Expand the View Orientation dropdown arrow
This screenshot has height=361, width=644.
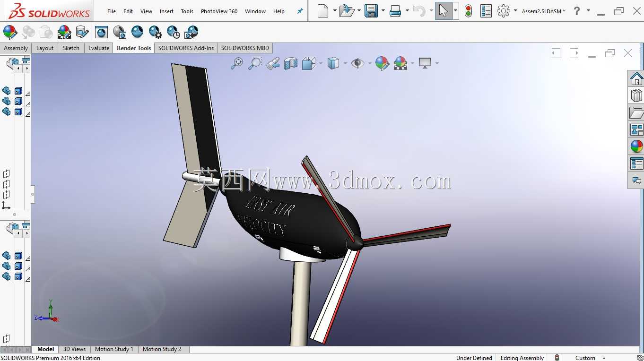point(321,63)
